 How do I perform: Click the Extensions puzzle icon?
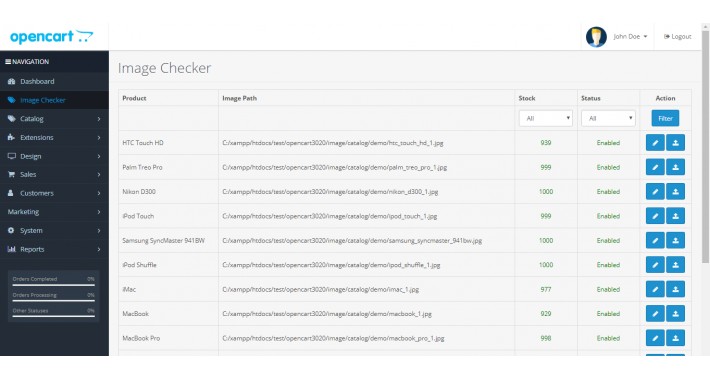tap(11, 137)
